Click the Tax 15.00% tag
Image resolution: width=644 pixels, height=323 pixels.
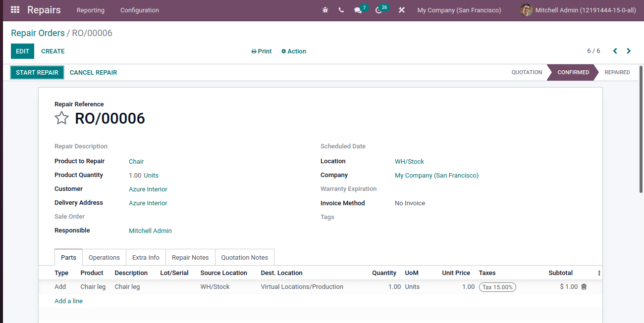coord(497,287)
